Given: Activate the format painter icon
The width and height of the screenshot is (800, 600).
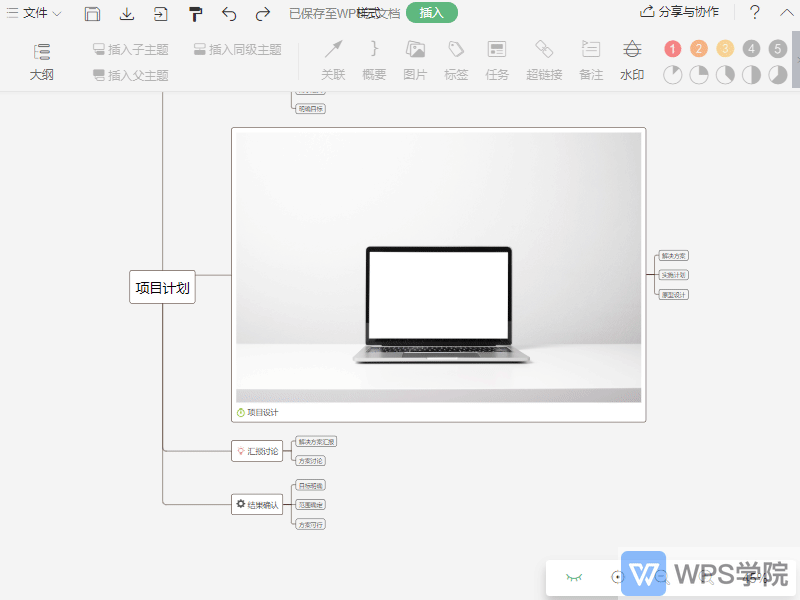Looking at the screenshot, I should point(195,14).
